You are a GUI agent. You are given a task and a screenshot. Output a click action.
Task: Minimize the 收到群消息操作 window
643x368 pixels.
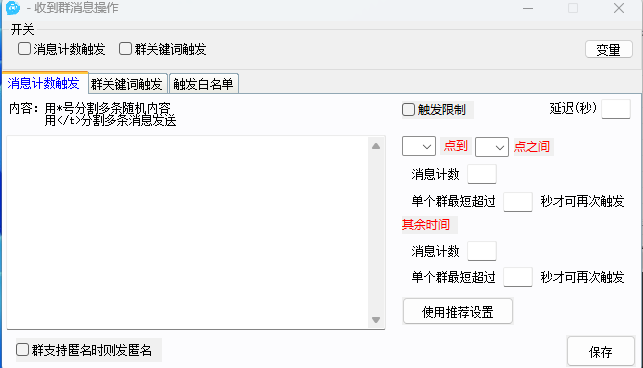pos(528,8)
